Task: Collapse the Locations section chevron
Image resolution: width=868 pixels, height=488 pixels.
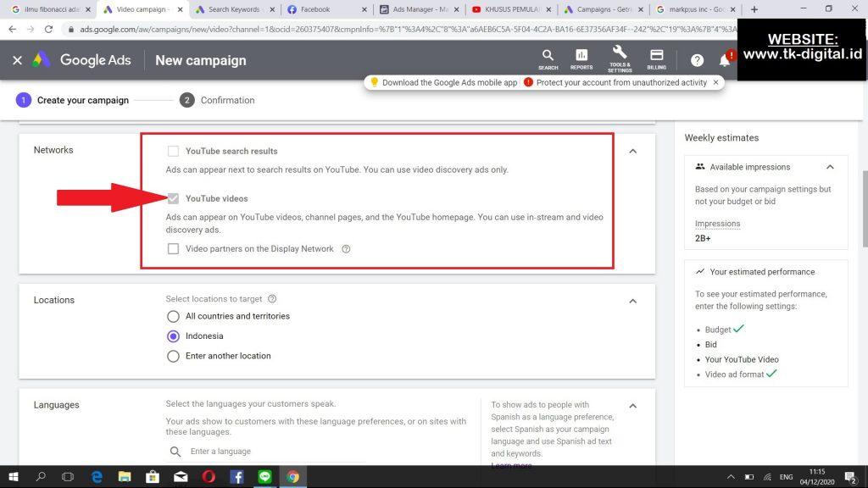Action: pyautogui.click(x=632, y=301)
